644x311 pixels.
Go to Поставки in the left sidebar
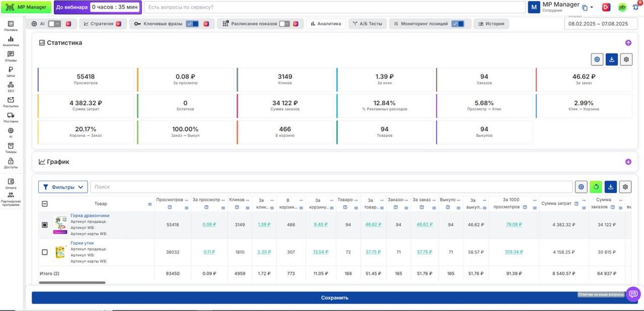(x=11, y=117)
